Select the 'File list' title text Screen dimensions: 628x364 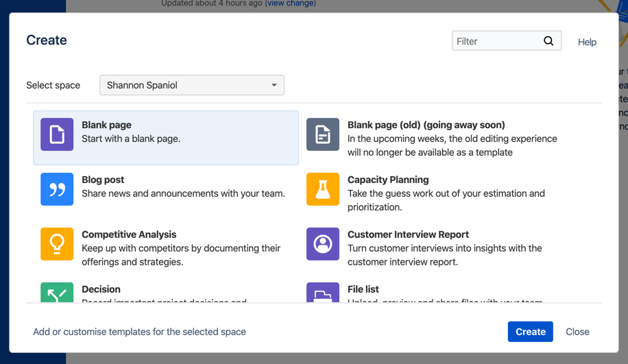(x=363, y=289)
